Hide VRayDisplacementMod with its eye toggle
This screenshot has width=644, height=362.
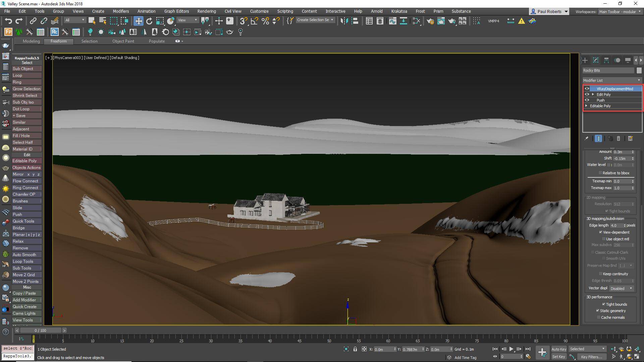(587, 88)
